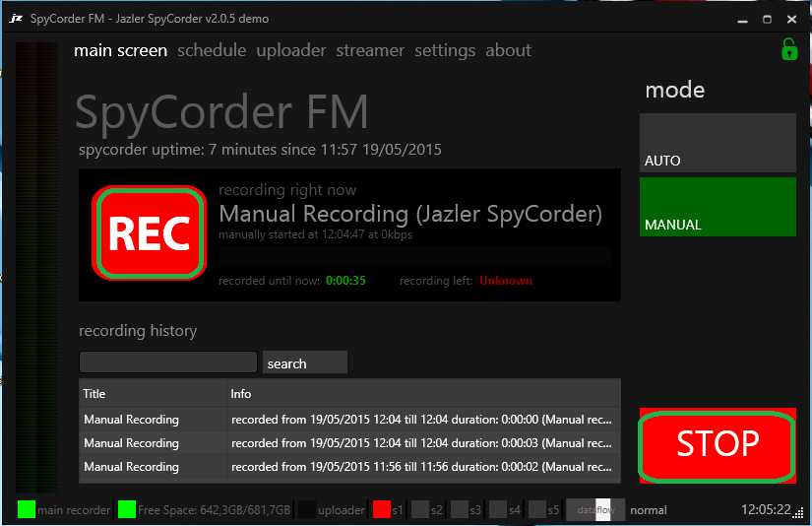The height and width of the screenshot is (526, 812).
Task: Select history row with duration 0:00:03
Action: point(349,443)
